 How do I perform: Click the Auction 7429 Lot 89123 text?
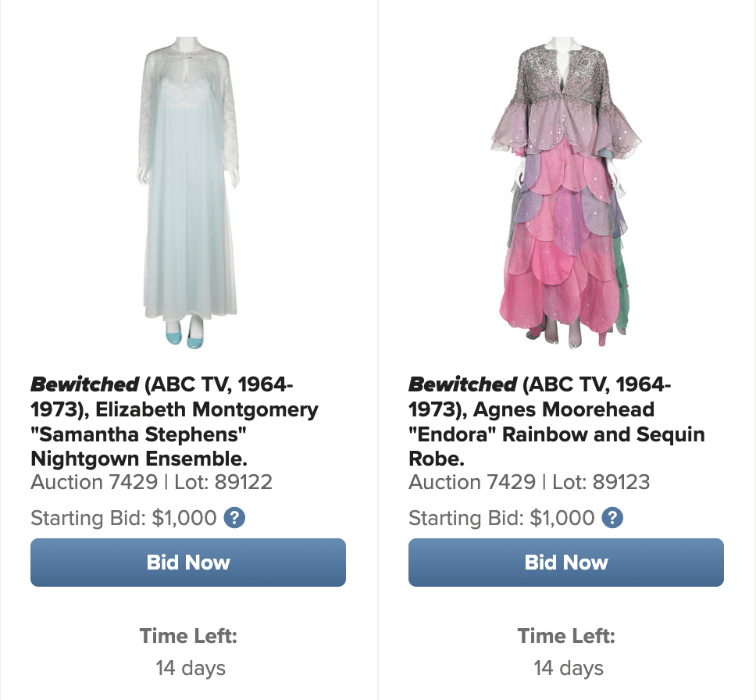529,482
